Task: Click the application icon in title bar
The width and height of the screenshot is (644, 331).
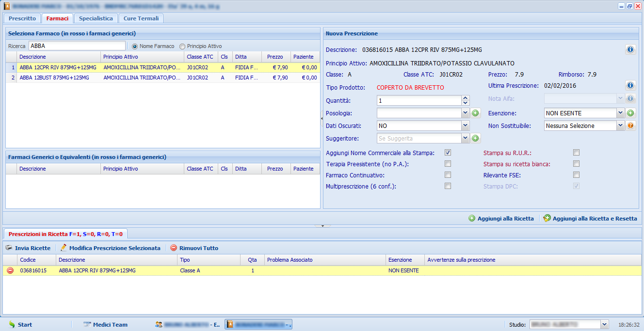Action: (x=7, y=6)
